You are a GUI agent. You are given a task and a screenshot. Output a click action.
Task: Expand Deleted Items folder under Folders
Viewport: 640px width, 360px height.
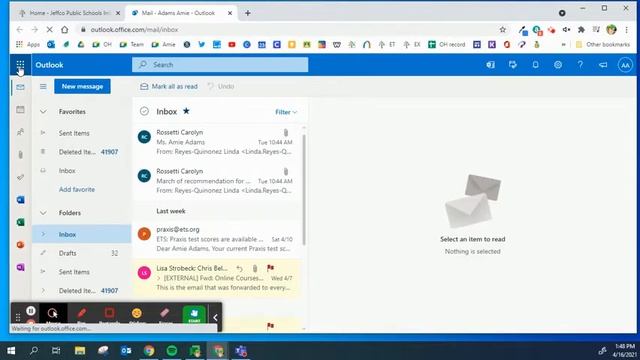coord(43,291)
